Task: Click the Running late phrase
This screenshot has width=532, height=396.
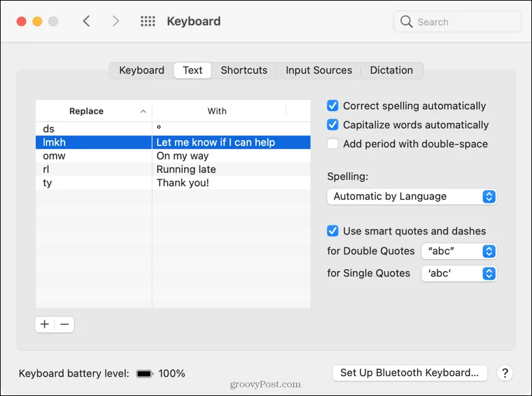Action: point(186,169)
